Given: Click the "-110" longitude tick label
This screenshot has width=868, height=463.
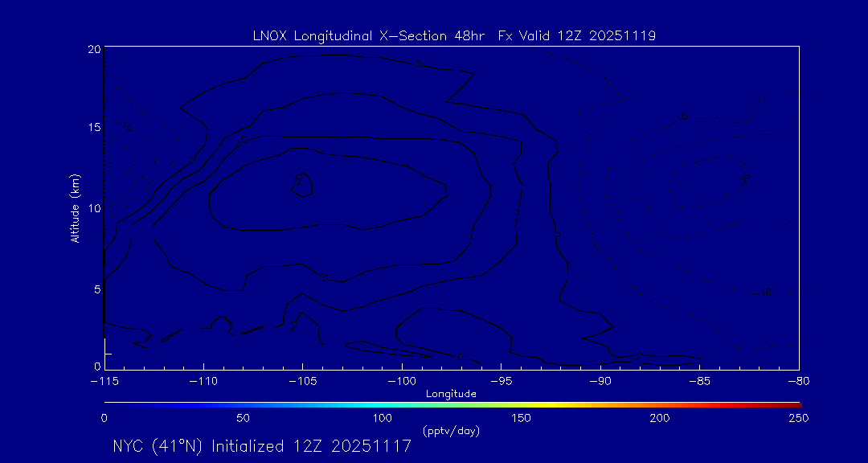Looking at the screenshot, I should (x=203, y=382).
